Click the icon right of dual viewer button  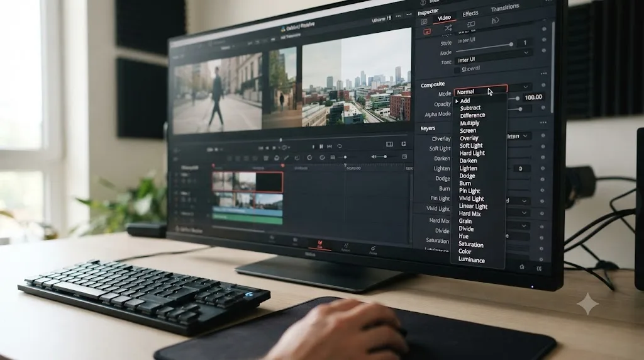[x=404, y=144]
